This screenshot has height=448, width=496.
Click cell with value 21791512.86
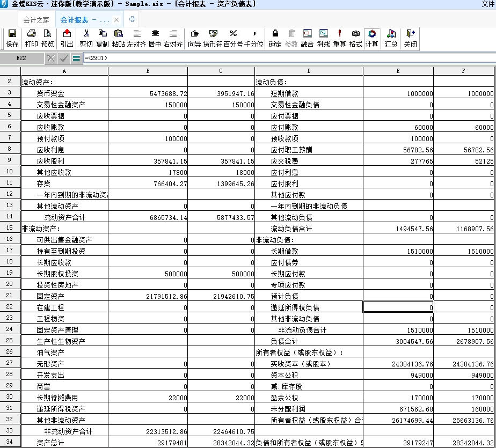pyautogui.click(x=148, y=296)
